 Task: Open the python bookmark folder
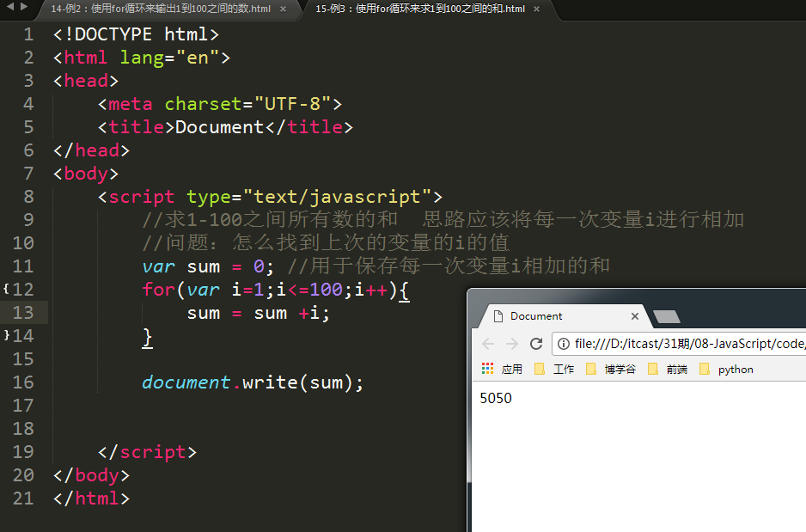tap(726, 369)
